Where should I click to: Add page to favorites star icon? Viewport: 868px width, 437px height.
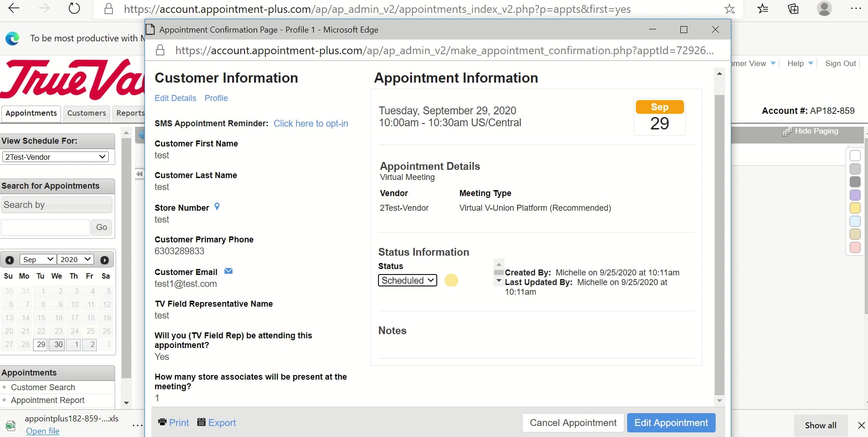pyautogui.click(x=729, y=9)
